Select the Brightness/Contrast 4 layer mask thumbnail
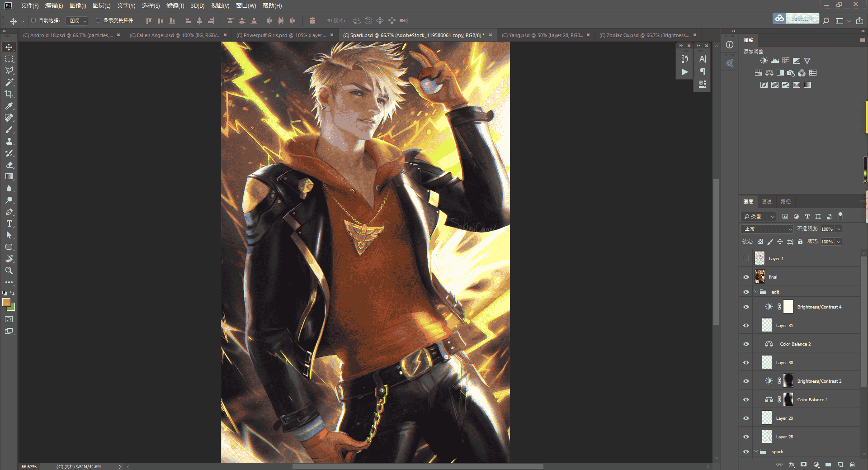The height and width of the screenshot is (470, 868). [788, 307]
